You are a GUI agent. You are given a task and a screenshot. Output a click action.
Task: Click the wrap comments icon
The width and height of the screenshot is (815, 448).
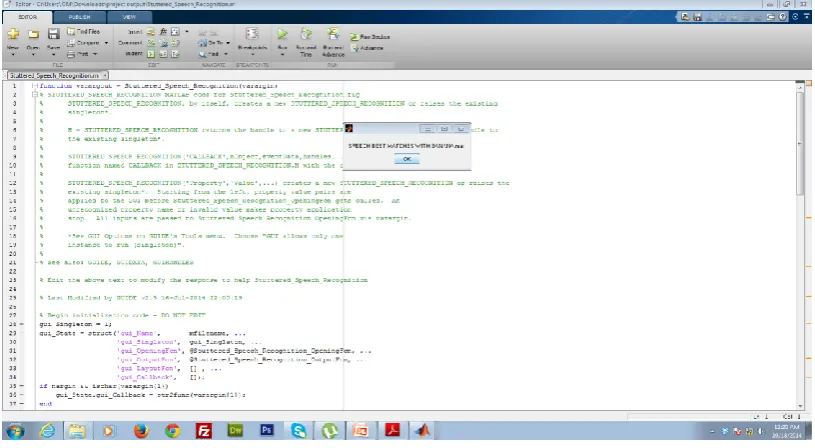tap(175, 43)
